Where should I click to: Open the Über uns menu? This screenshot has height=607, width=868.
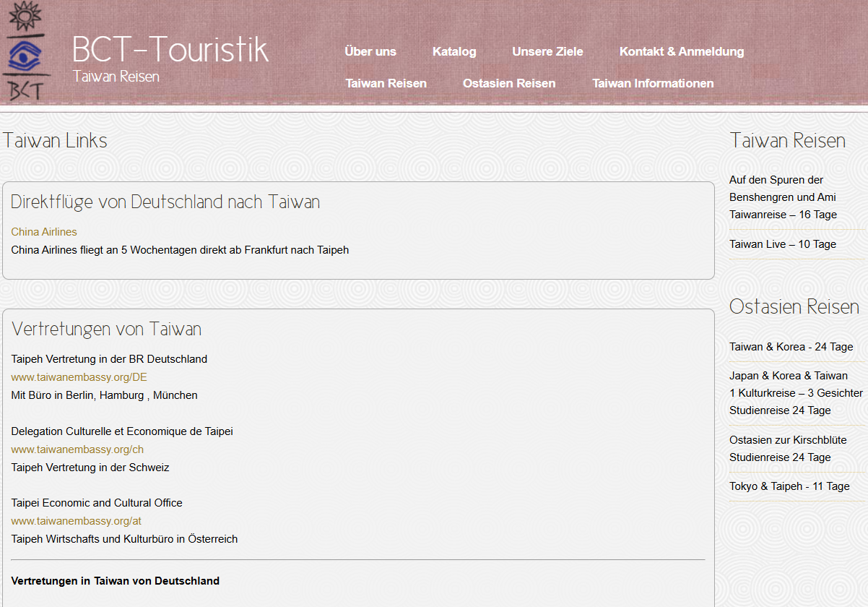point(370,51)
